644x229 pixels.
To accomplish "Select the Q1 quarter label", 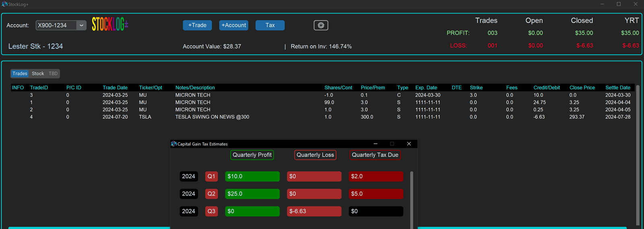I will [x=211, y=176].
